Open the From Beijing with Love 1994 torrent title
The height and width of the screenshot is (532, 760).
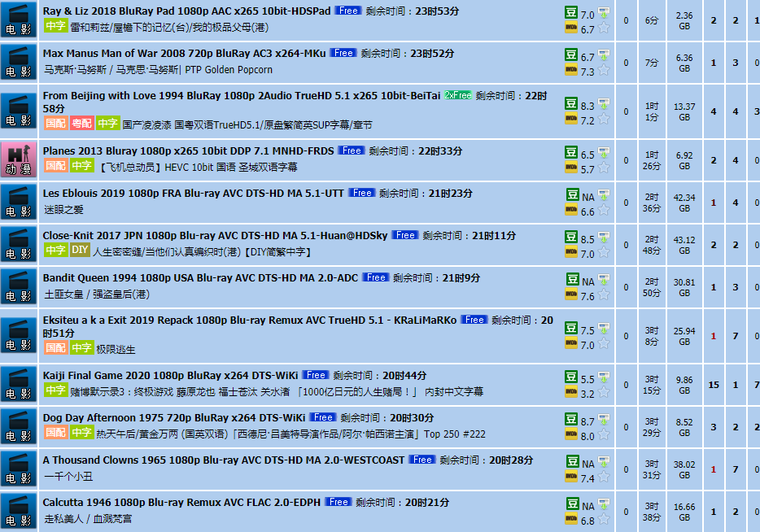pyautogui.click(x=242, y=96)
